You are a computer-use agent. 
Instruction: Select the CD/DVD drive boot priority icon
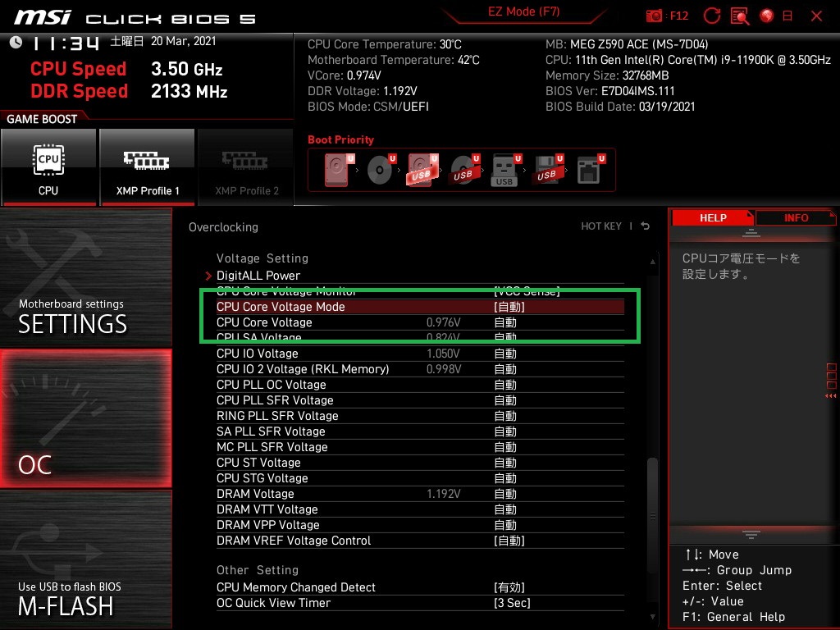tap(381, 170)
